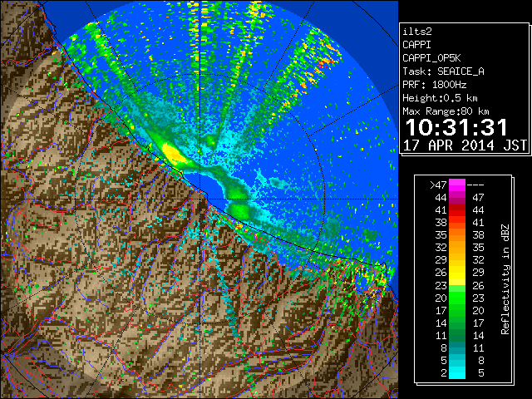
Task: Pick the red 41–44 dBZ legend swatch
Action: 457,210
